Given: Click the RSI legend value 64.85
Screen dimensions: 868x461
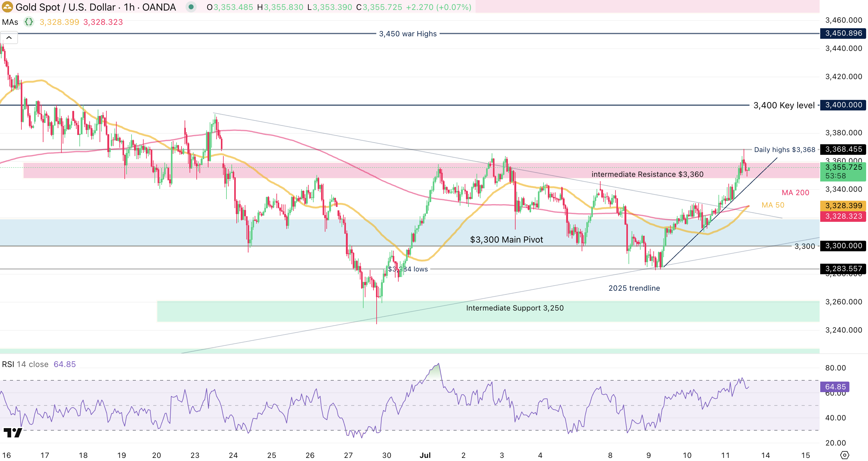Looking at the screenshot, I should click(65, 364).
